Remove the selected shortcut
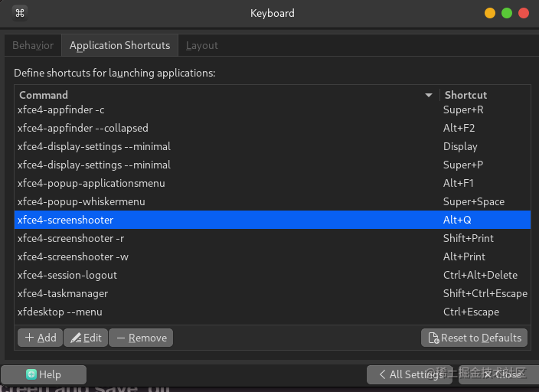The width and height of the screenshot is (539, 392). pos(141,338)
